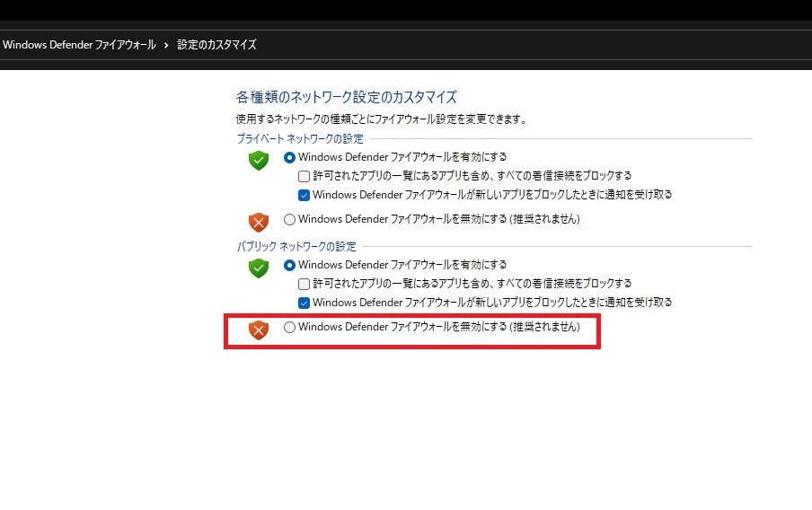Viewport: 812px width, 510px height.
Task: Open breadcrumb chevron after Windows Defender ファイアウォール
Action: (166, 45)
